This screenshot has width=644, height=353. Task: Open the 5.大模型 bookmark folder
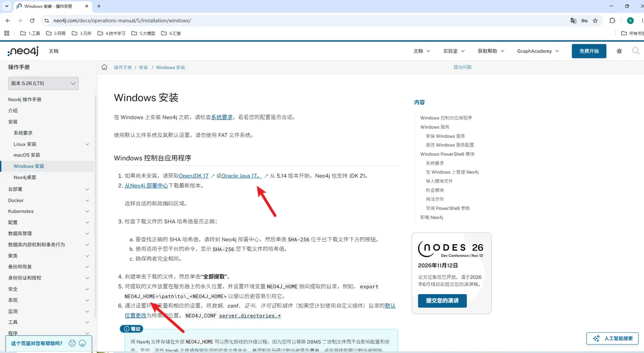143,33
